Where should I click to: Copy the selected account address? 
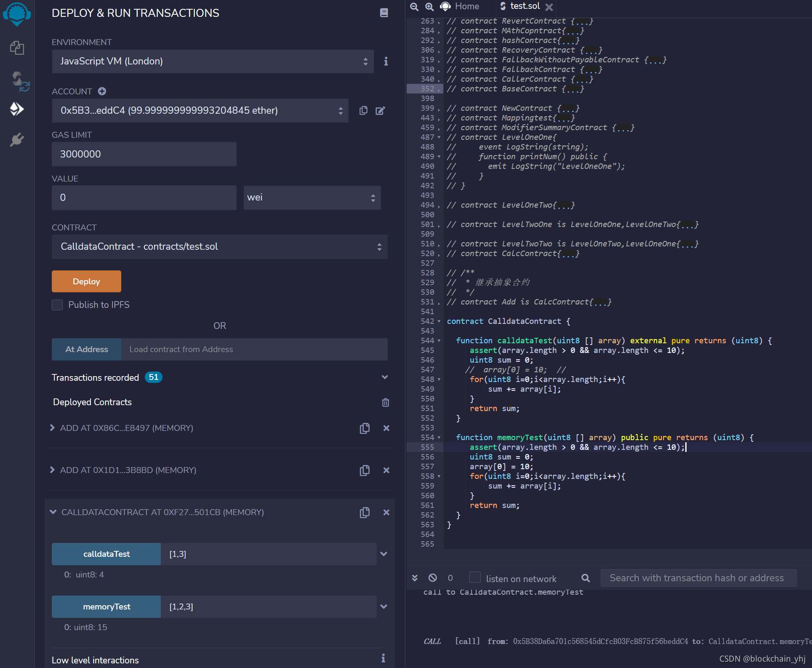pos(363,110)
